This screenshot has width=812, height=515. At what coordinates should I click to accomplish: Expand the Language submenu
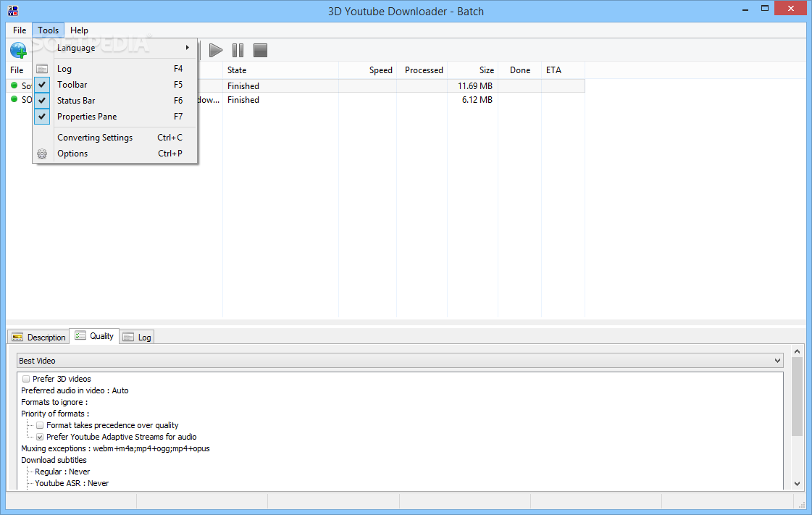click(x=115, y=48)
